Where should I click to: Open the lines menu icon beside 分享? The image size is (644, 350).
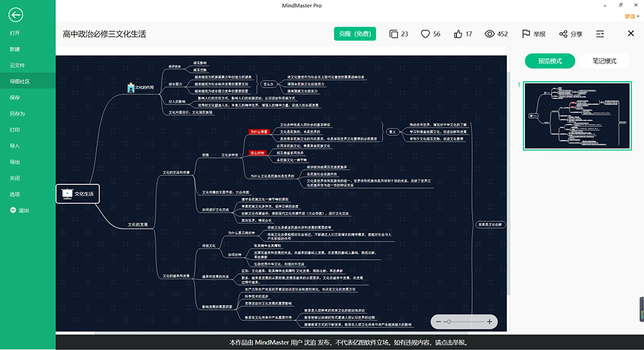[x=600, y=34]
